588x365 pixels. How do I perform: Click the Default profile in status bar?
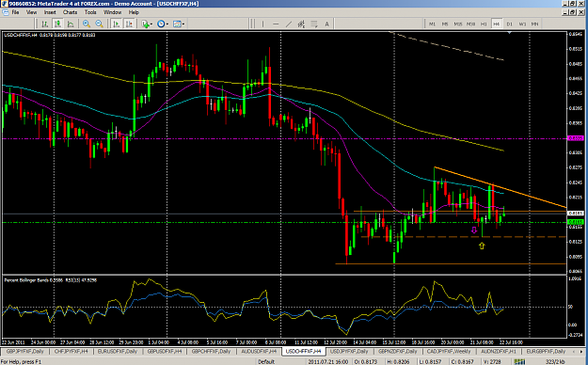tap(266, 362)
